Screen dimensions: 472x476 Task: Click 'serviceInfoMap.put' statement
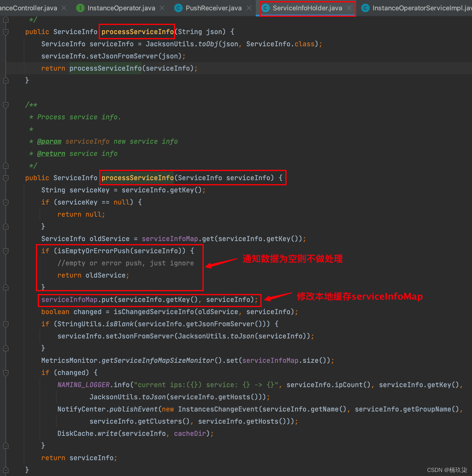pyautogui.click(x=150, y=299)
